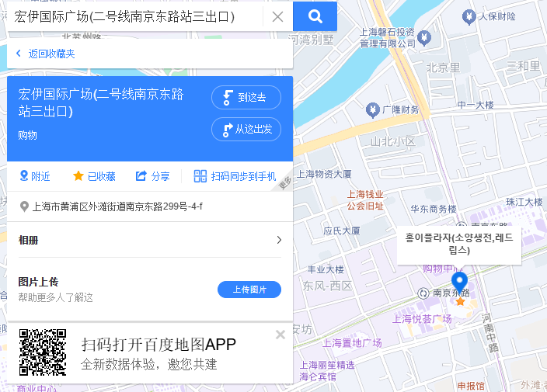Click the 到这去 directions button
The height and width of the screenshot is (392, 547).
pyautogui.click(x=246, y=97)
